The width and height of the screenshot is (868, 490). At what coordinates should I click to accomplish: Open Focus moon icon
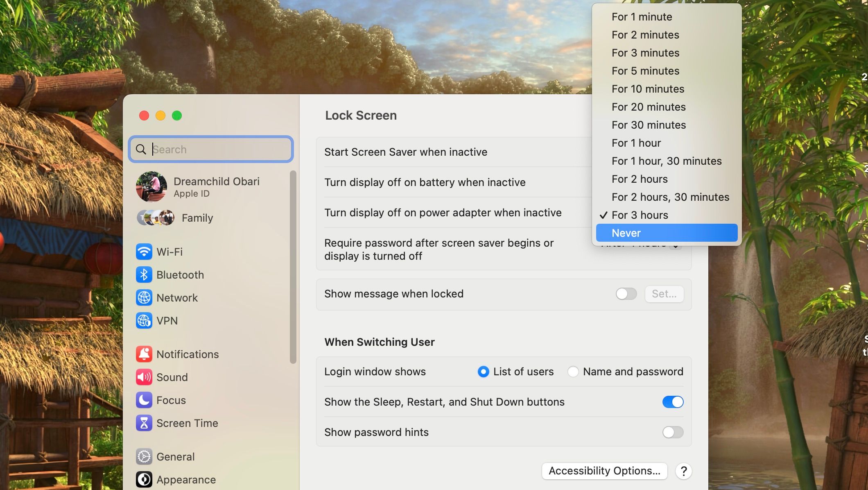click(x=144, y=400)
